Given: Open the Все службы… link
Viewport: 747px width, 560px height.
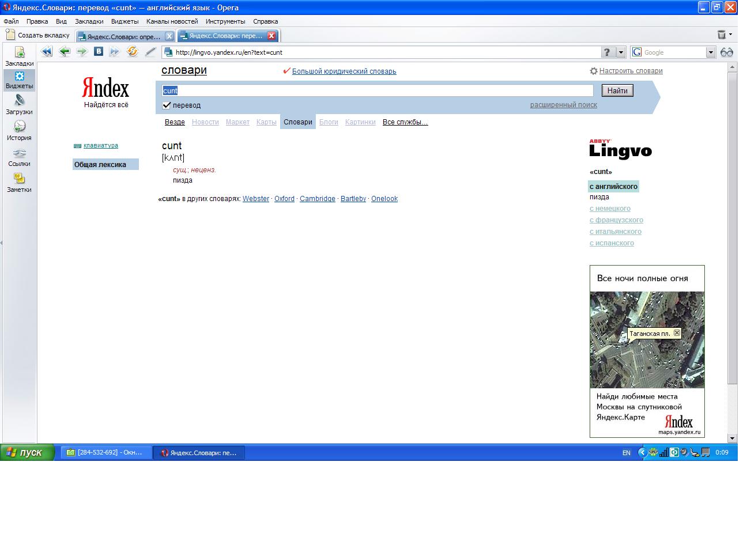Looking at the screenshot, I should click(405, 122).
